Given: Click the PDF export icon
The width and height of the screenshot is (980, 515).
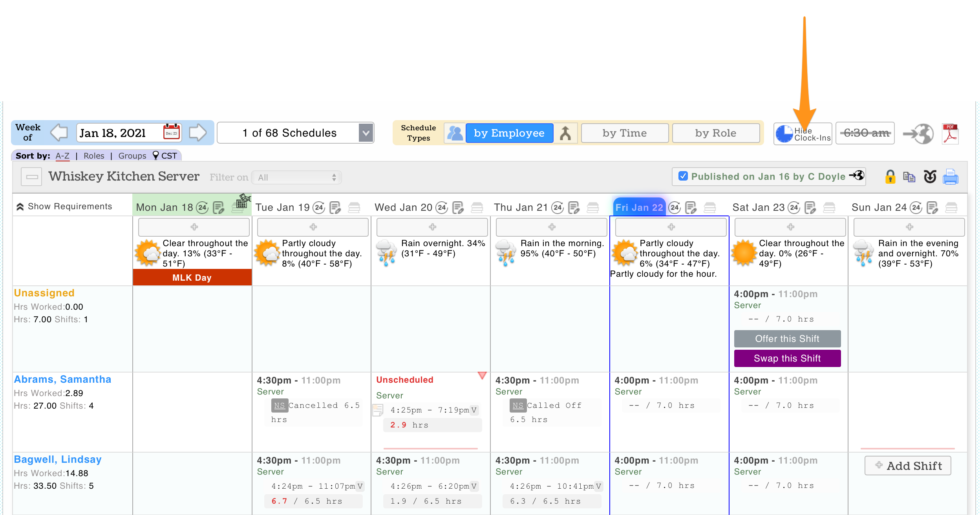Looking at the screenshot, I should (x=950, y=134).
